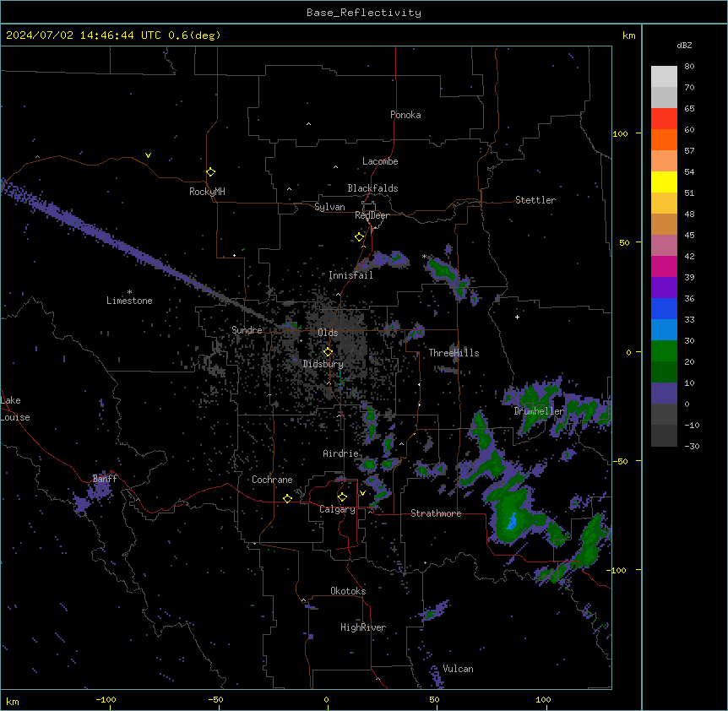728x711 pixels.
Task: Click the Limestone label
Action: pos(129,301)
